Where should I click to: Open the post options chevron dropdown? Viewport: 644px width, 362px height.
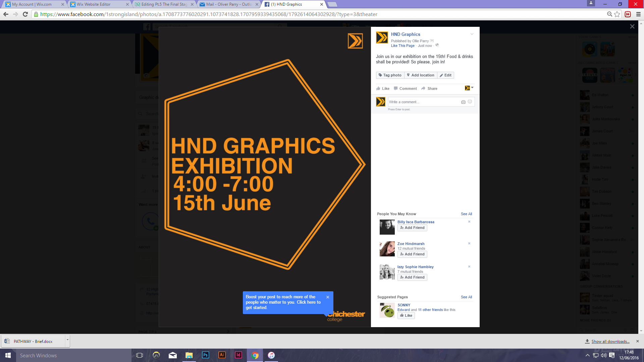(472, 34)
